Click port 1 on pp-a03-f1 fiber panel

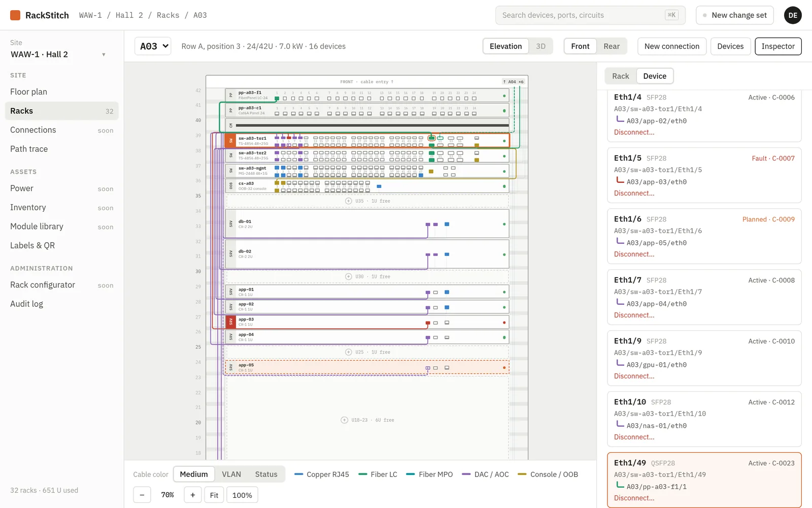[277, 99]
